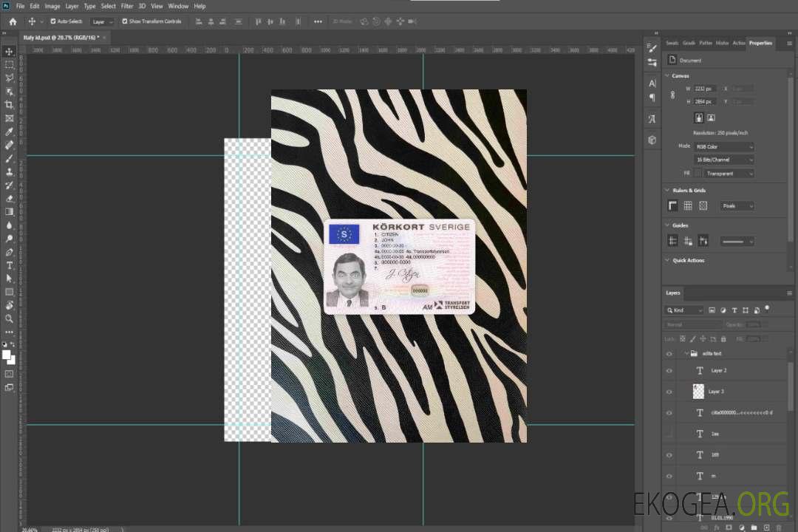Screen dimensions: 798x532
Task: Toggle visibility of Layer 3
Action: [669, 392]
